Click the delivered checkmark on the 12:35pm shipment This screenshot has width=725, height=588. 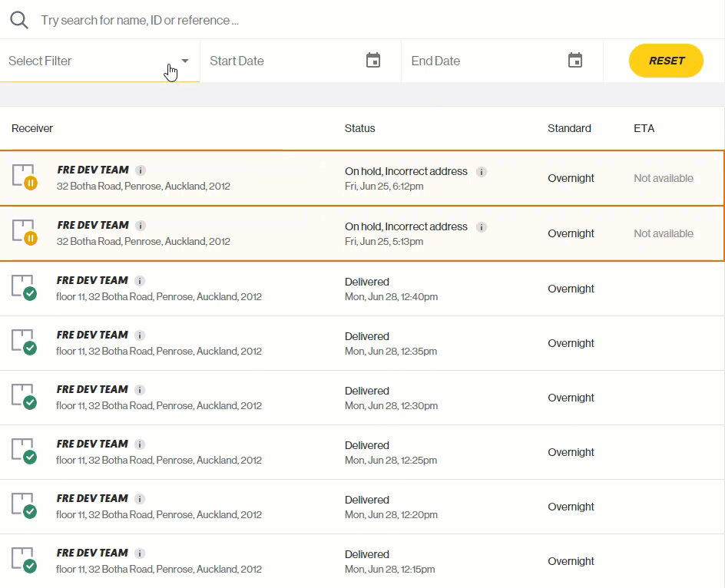click(x=29, y=349)
